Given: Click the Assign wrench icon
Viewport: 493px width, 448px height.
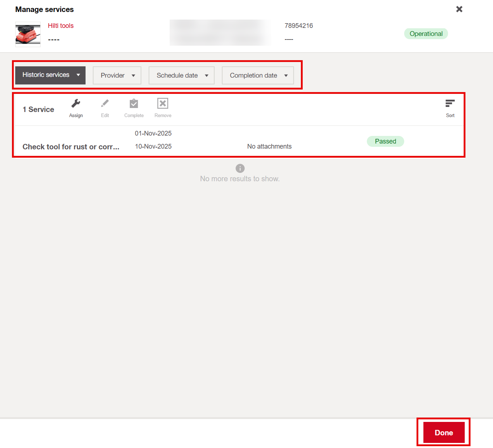Looking at the screenshot, I should 76,104.
